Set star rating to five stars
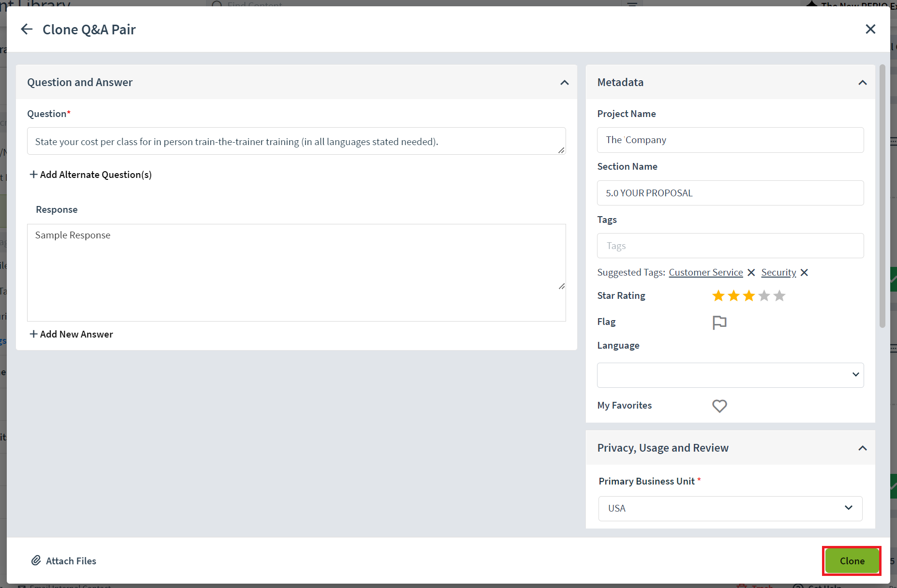The height and width of the screenshot is (588, 897). [x=779, y=295]
